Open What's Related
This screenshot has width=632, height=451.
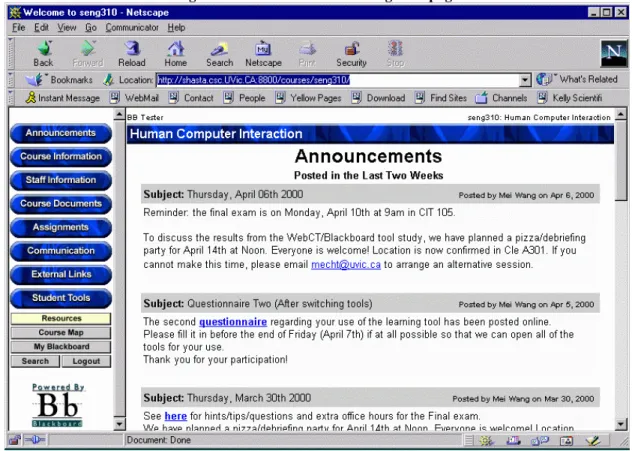point(578,79)
